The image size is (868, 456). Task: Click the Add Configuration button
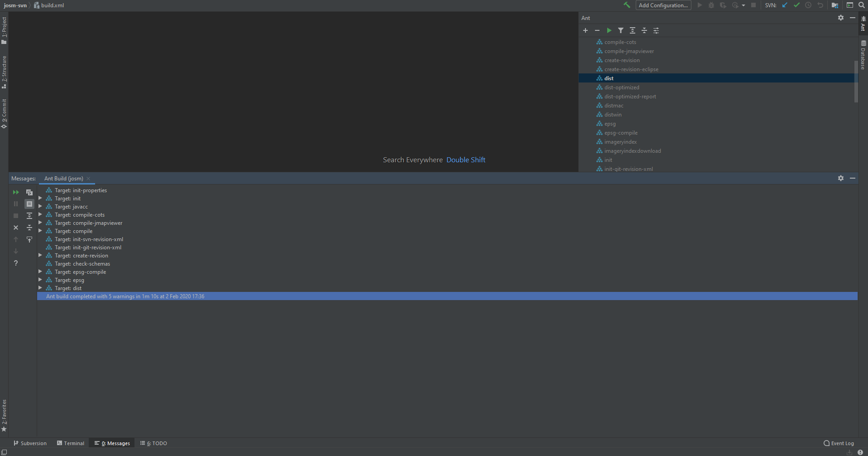coord(663,5)
